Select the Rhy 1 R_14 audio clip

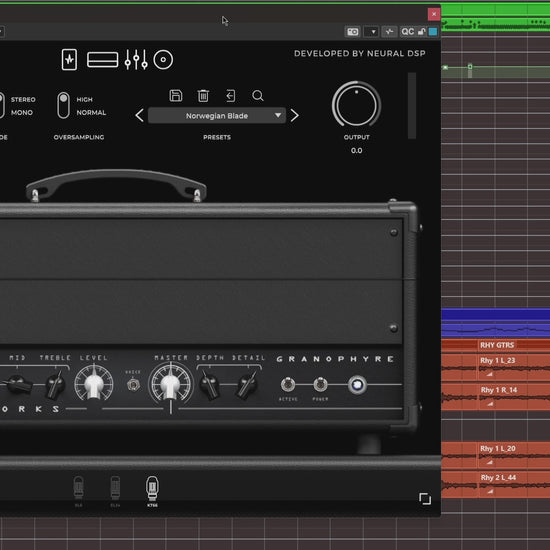point(514,397)
